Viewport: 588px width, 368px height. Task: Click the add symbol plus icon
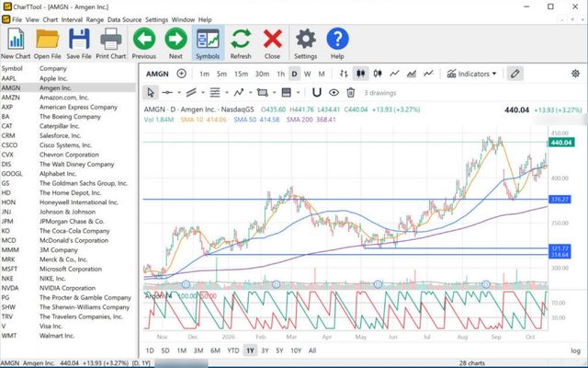point(182,74)
